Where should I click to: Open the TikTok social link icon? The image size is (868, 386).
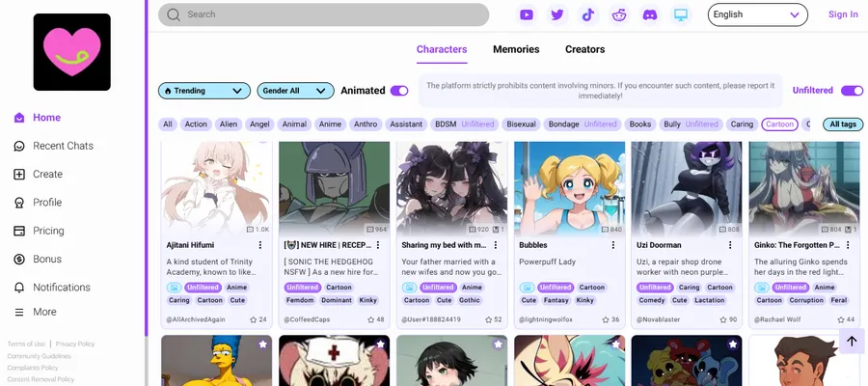[x=588, y=14]
